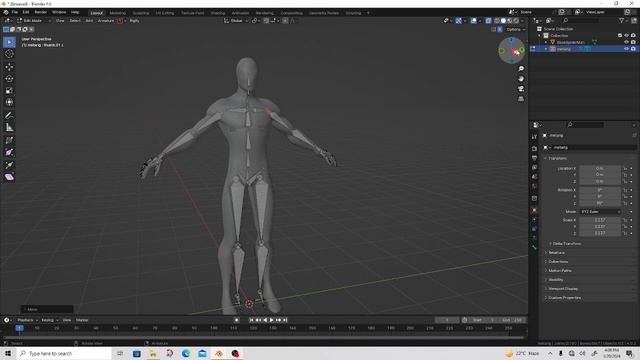Switch to Wireframe viewport shading

497,20
